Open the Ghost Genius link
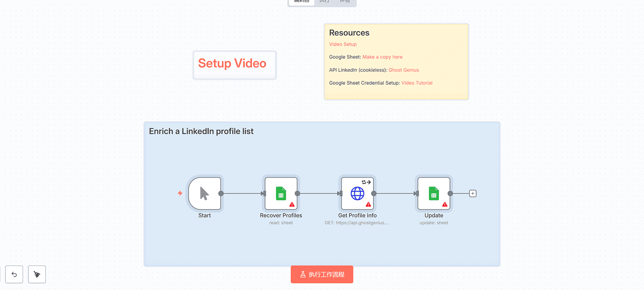Screen dimensions: 644x290 404,70
